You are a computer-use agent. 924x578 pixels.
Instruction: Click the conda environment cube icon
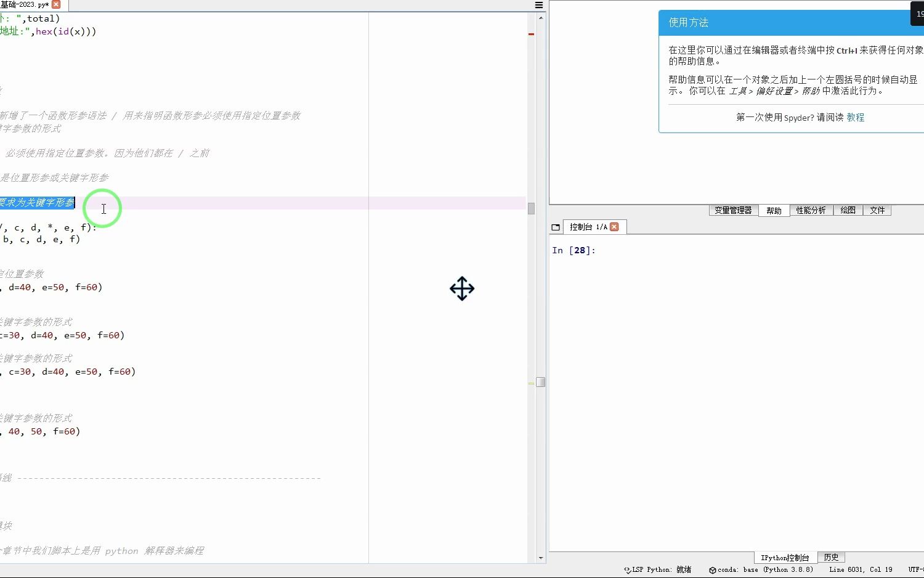713,570
